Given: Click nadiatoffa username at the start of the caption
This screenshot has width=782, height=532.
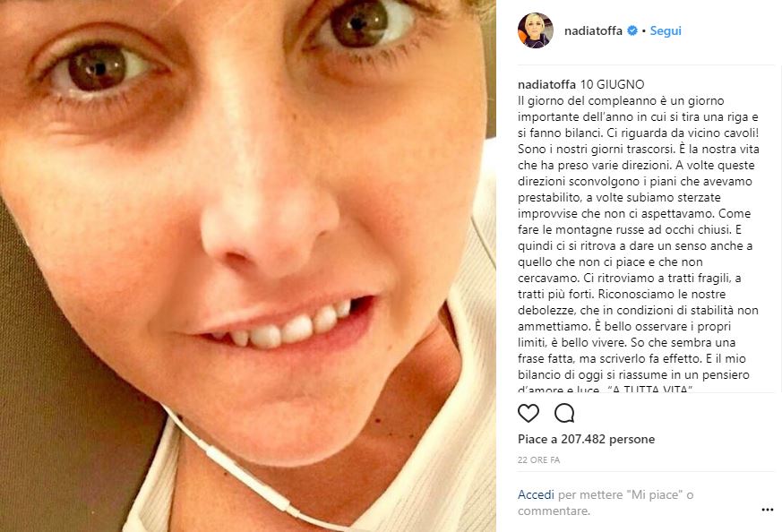Looking at the screenshot, I should (546, 84).
